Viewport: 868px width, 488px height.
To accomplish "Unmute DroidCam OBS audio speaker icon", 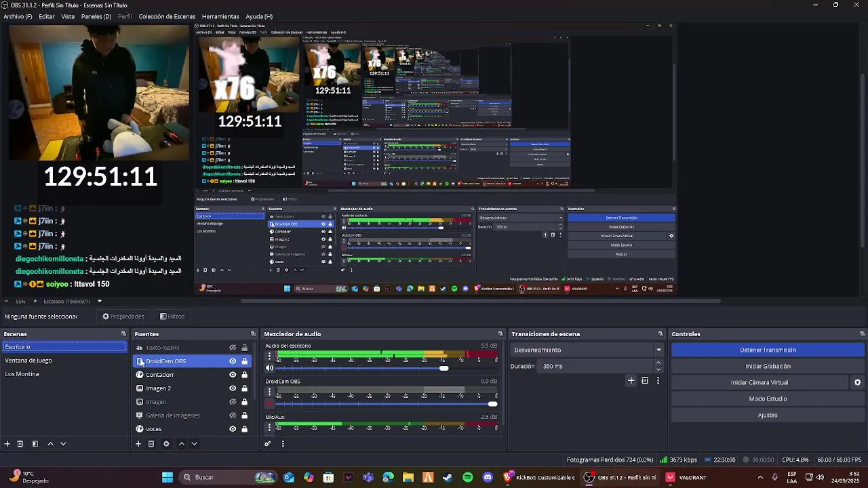I will coord(269,404).
